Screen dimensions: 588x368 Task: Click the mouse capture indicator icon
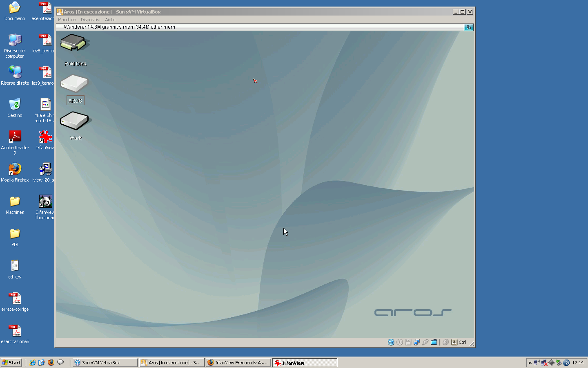coord(445,342)
